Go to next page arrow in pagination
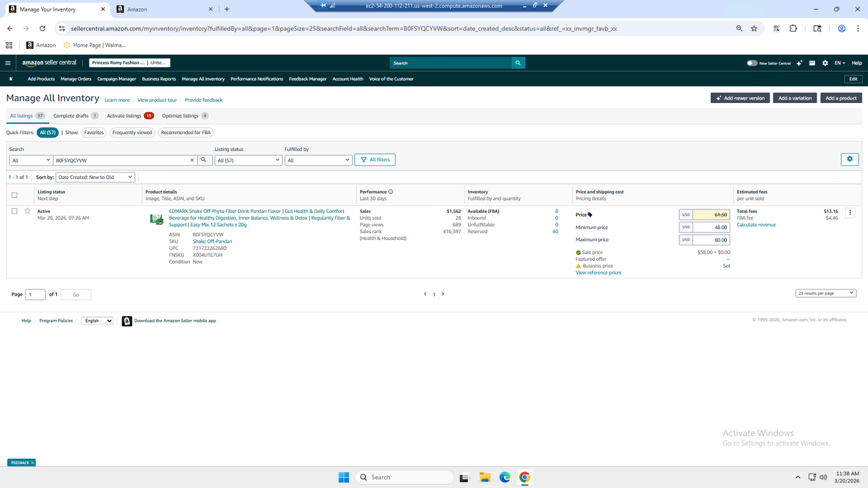 [x=443, y=294]
